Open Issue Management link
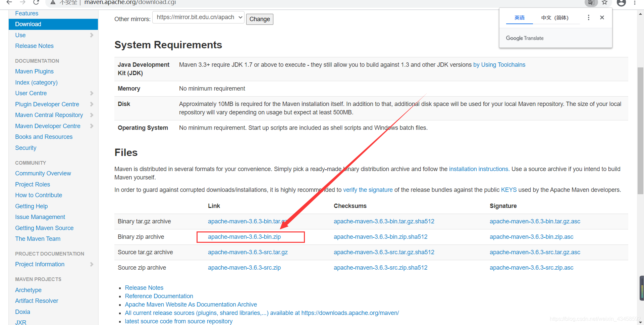The image size is (644, 325). pyautogui.click(x=40, y=217)
